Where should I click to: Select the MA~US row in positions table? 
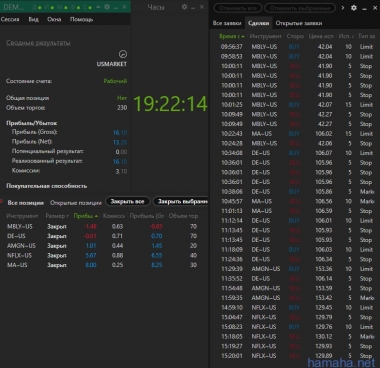(103, 265)
